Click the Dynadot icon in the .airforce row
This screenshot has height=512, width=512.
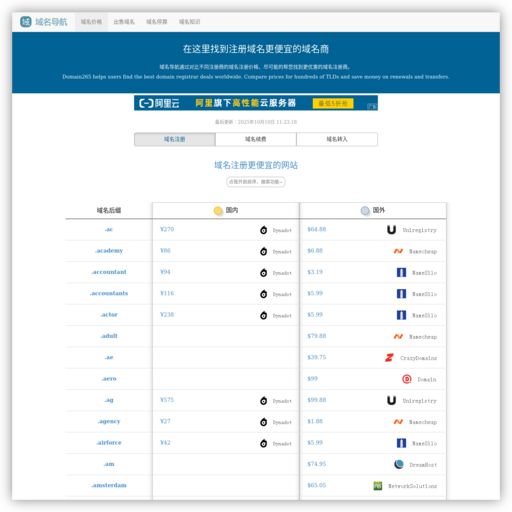pos(263,443)
